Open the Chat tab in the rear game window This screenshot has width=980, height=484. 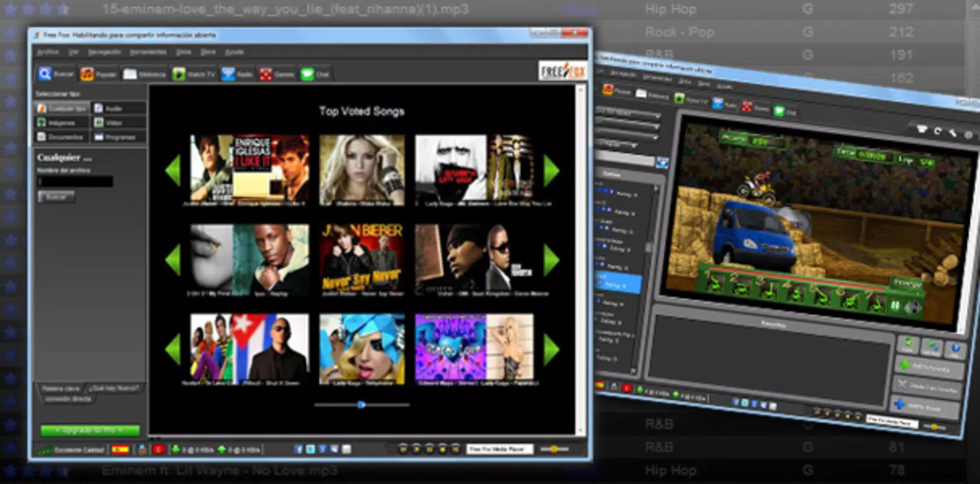point(785,112)
